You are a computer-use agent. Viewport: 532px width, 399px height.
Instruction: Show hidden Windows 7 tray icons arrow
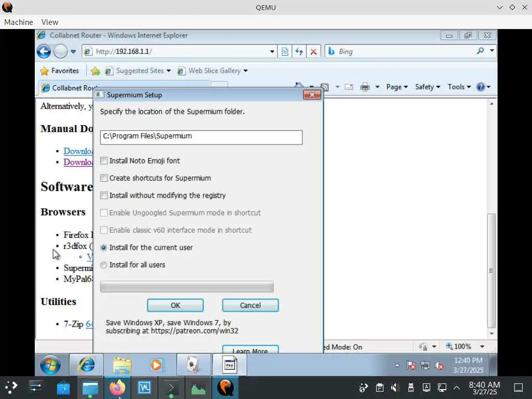[397, 365]
